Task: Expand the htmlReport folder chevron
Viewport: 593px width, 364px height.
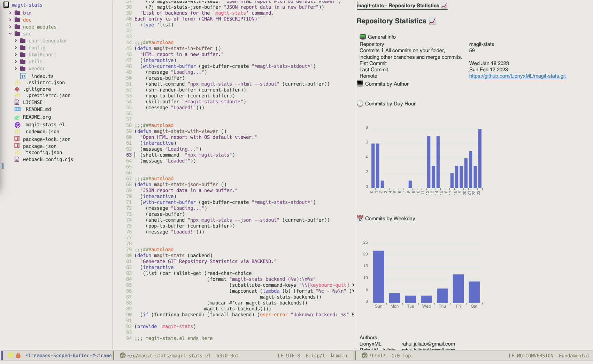Action: coord(16,55)
